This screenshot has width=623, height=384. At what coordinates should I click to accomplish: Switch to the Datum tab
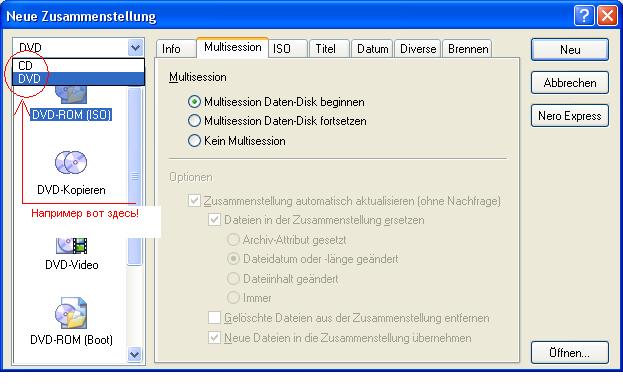coord(373,49)
